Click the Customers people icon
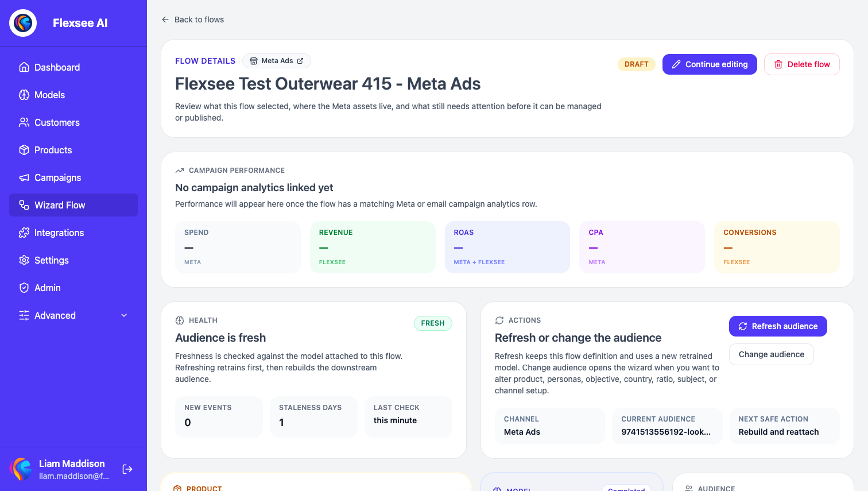This screenshot has height=491, width=868. [x=24, y=122]
